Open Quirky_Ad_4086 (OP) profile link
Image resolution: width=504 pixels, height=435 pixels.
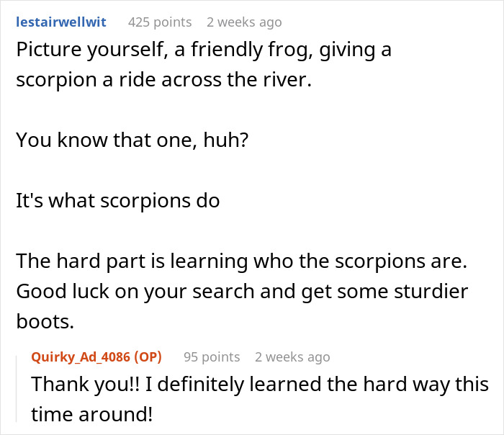pyautogui.click(x=96, y=357)
